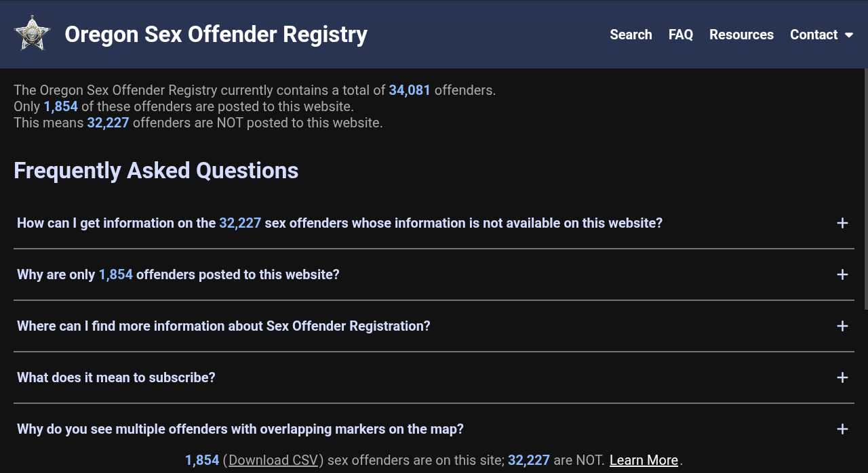The width and height of the screenshot is (868, 473).
Task: Click the Learn More link in footer
Action: click(x=644, y=460)
